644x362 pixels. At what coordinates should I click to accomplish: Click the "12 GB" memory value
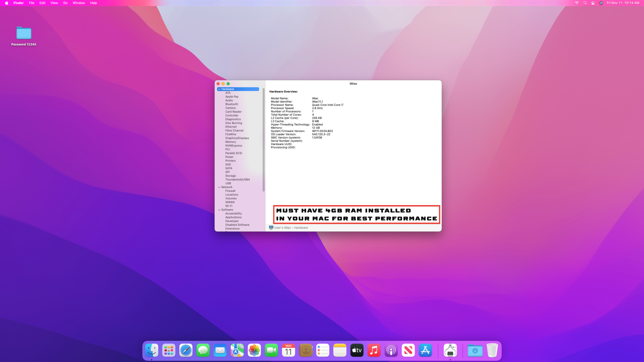316,128
